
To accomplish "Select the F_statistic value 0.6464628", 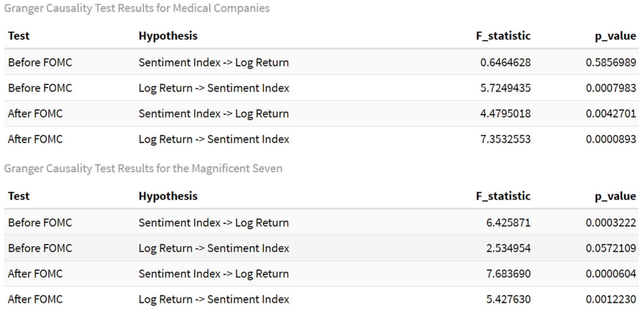I will [x=505, y=63].
